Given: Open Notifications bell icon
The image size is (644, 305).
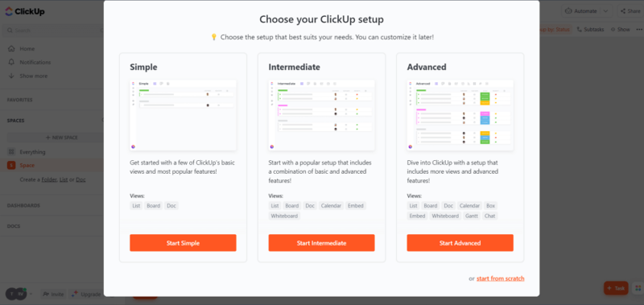Looking at the screenshot, I should pyautogui.click(x=11, y=62).
